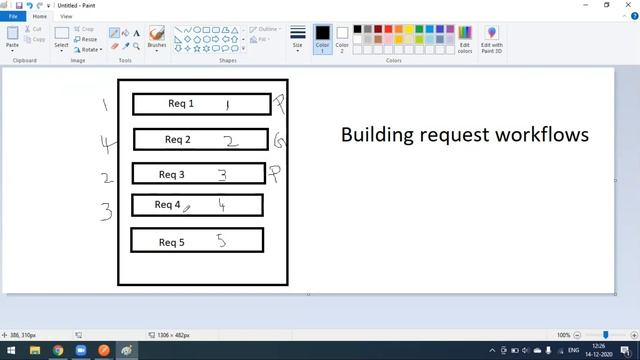Click the Redo arrow in title bar
This screenshot has height=360, width=640.
tap(40, 5)
